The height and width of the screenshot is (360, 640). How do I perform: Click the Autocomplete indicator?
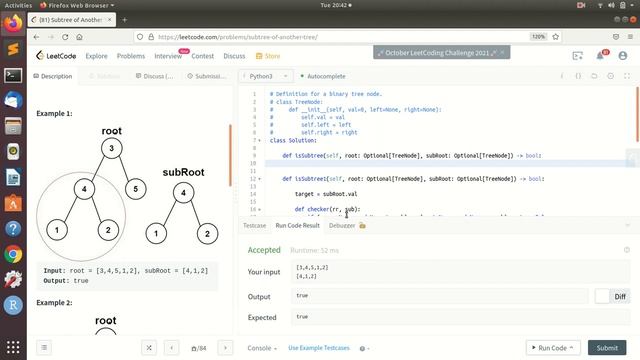[x=323, y=76]
